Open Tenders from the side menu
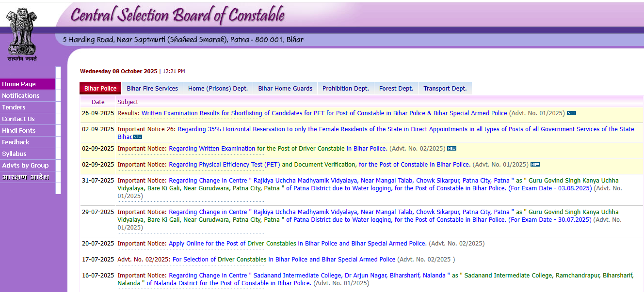 [x=14, y=108]
